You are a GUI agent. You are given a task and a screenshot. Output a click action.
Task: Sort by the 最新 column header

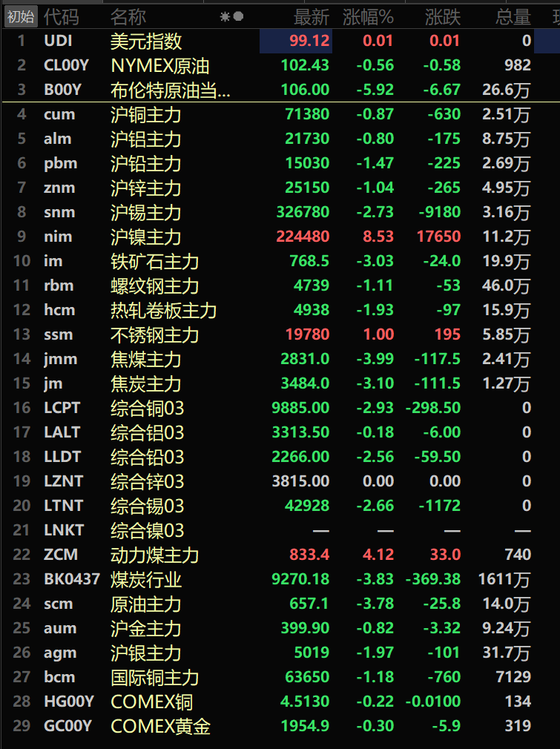311,17
